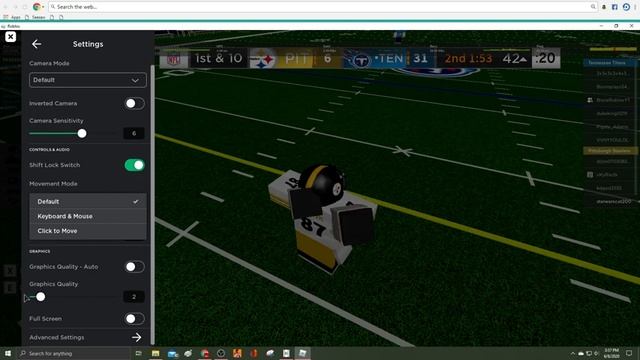Open Advanced Settings via the arrow icon
Screen dimensions: 640x360
[137, 338]
